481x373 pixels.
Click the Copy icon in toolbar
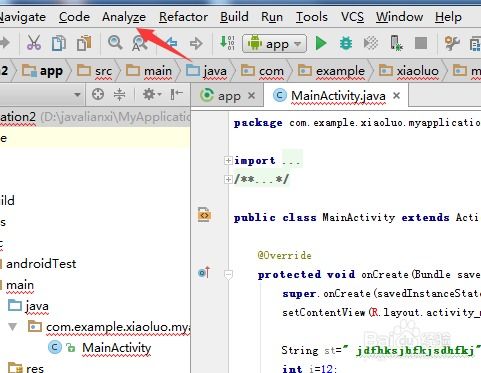coord(59,43)
